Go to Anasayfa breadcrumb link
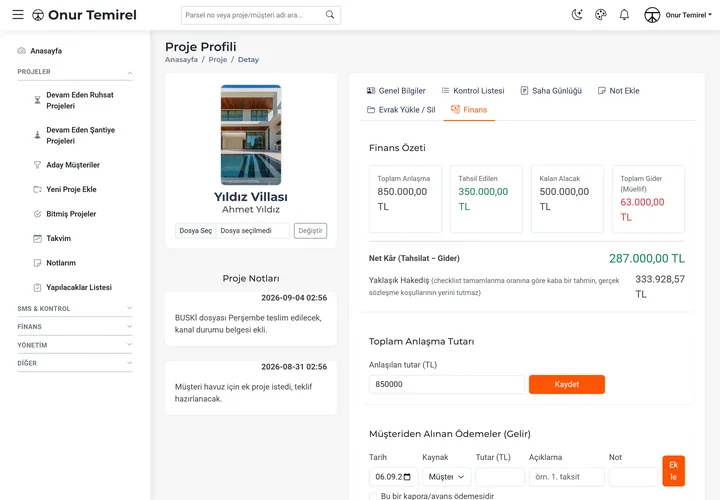720x500 pixels. click(x=181, y=60)
